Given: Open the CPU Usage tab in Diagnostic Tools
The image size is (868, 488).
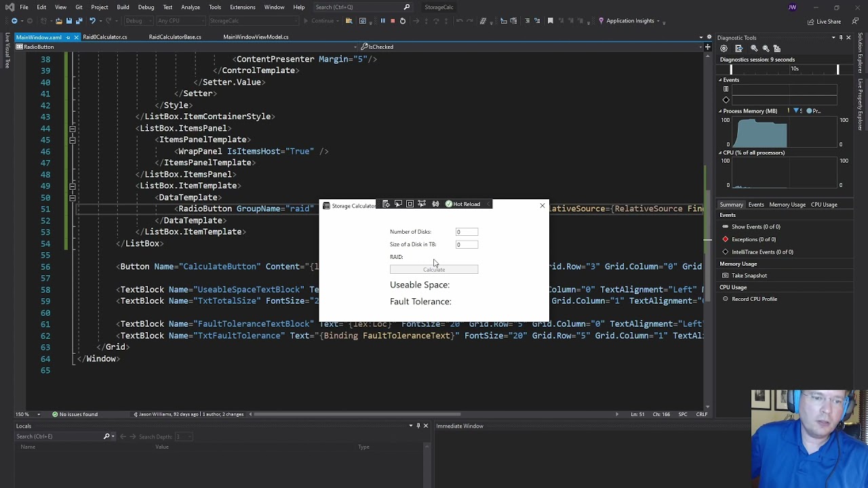Looking at the screenshot, I should [x=824, y=205].
